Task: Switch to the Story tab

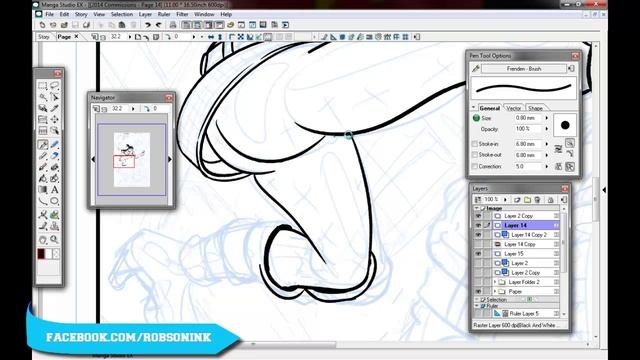Action: coord(44,37)
